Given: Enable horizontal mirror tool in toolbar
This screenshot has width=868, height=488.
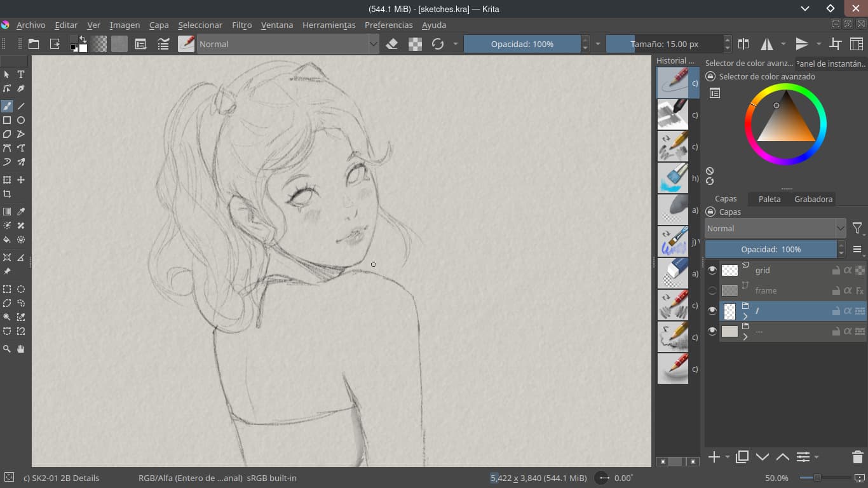Looking at the screenshot, I should (x=767, y=44).
